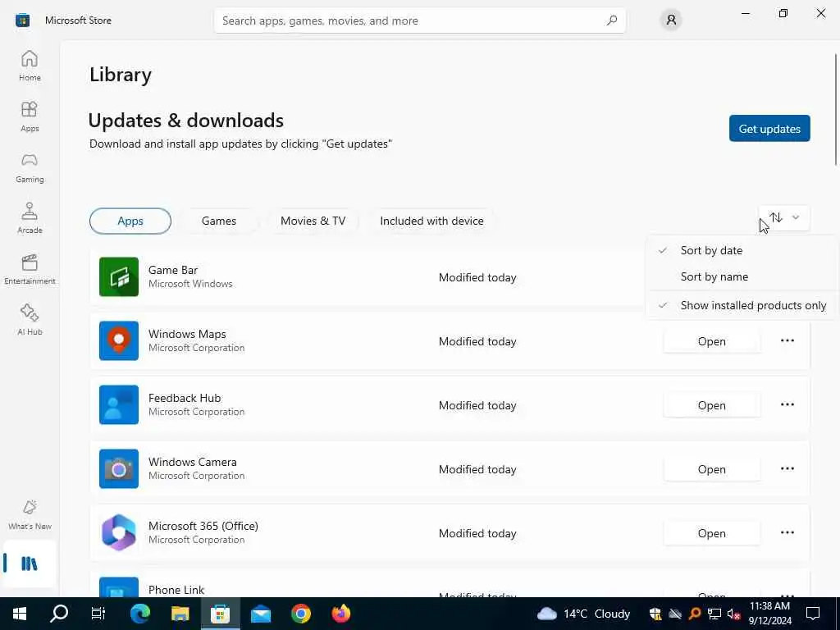The width and height of the screenshot is (840, 630).
Task: Click the weather widget showing 14°C Cloudy
Action: coord(583,614)
